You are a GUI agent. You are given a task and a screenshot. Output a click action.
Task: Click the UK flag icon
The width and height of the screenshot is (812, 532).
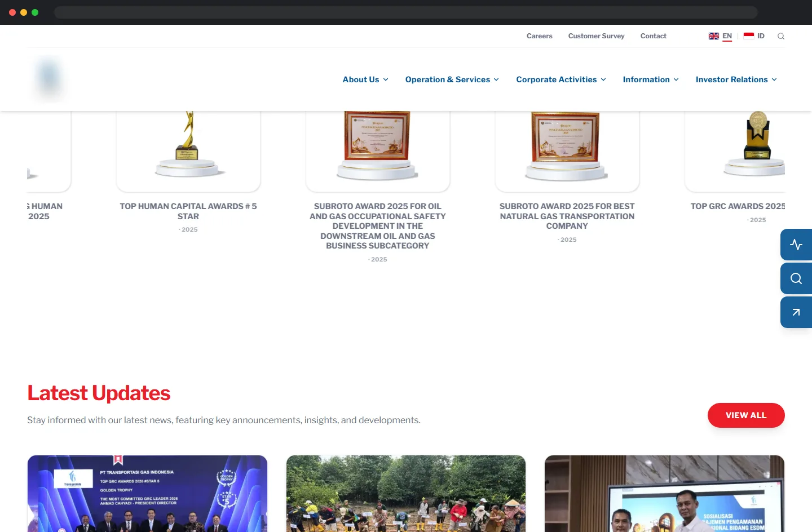coord(714,36)
